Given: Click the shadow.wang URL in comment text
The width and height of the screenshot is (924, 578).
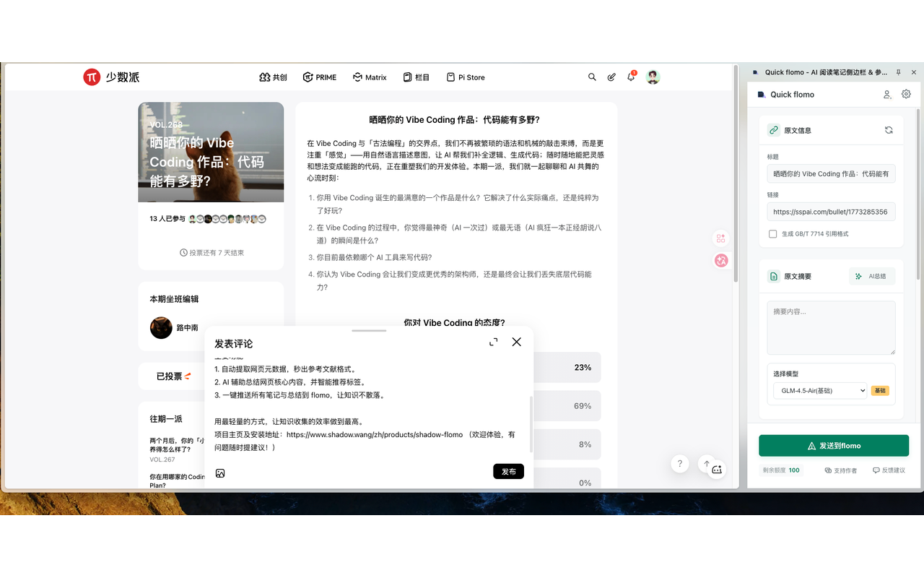Looking at the screenshot, I should pyautogui.click(x=375, y=435).
